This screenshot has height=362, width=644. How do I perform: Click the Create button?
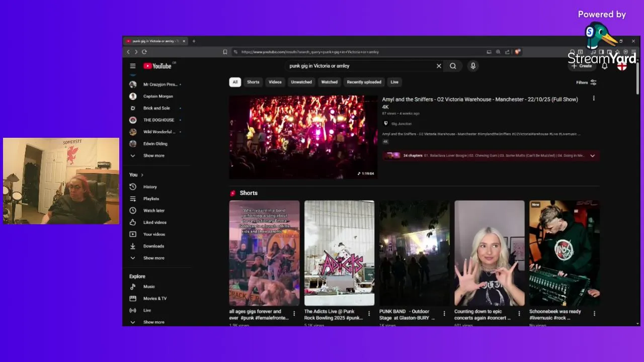582,66
